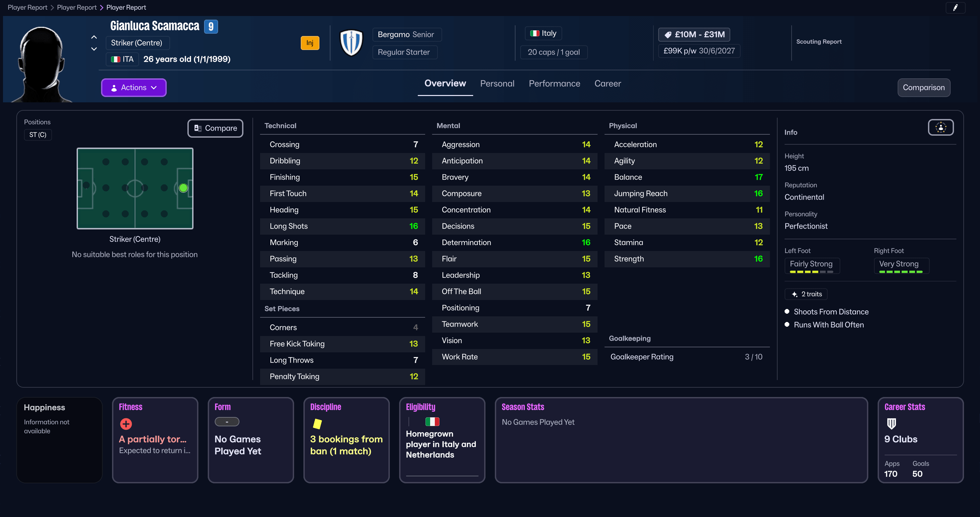Click the downward chevron beside the player photo
980x517 pixels.
tap(94, 49)
